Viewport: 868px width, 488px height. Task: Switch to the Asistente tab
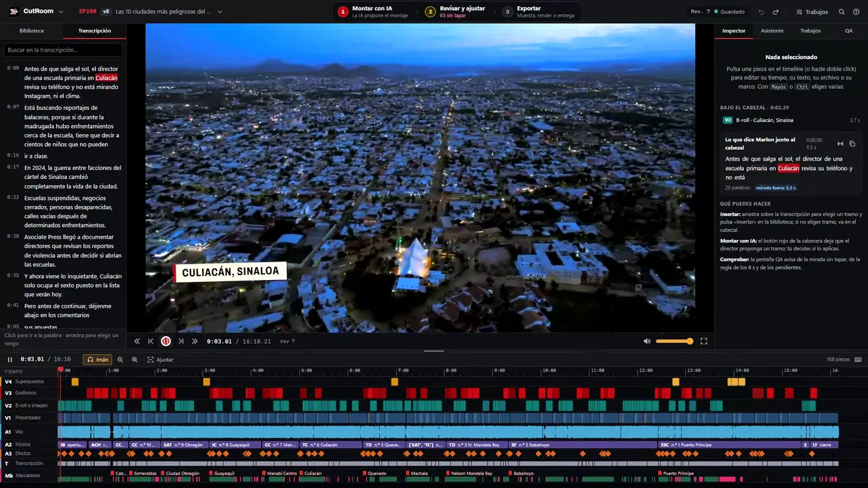[x=772, y=30]
